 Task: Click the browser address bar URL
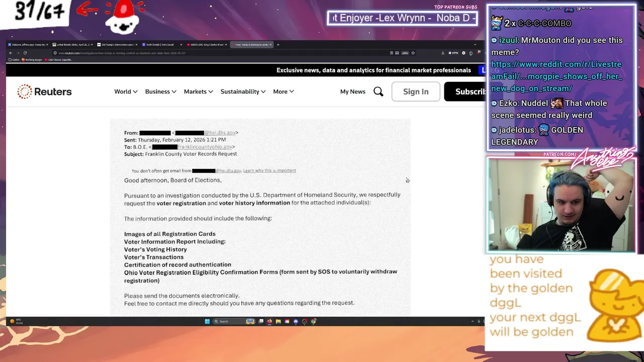pos(122,53)
